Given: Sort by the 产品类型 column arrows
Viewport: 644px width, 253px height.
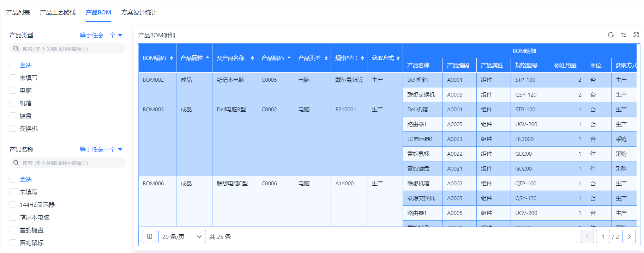Looking at the screenshot, I should 326,58.
